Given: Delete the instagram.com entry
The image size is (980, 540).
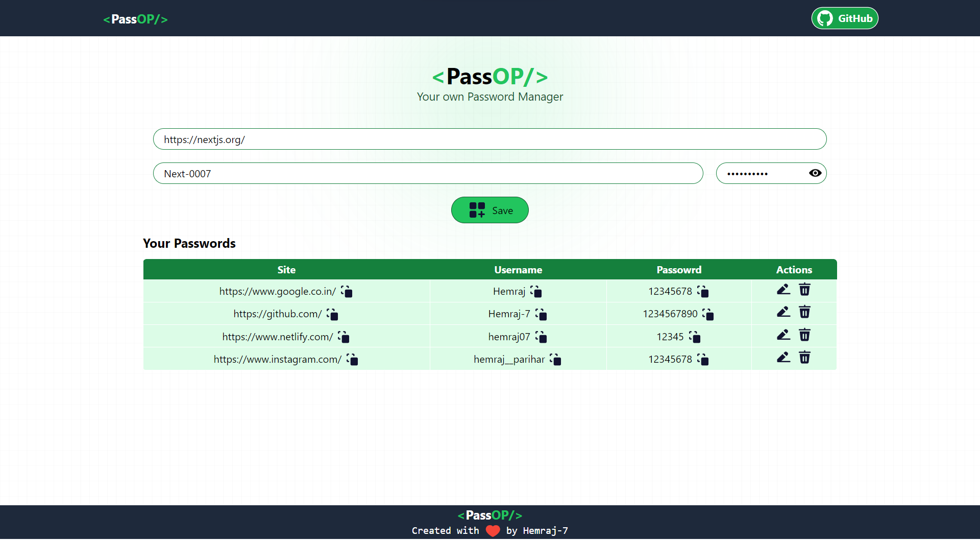Looking at the screenshot, I should [804, 358].
